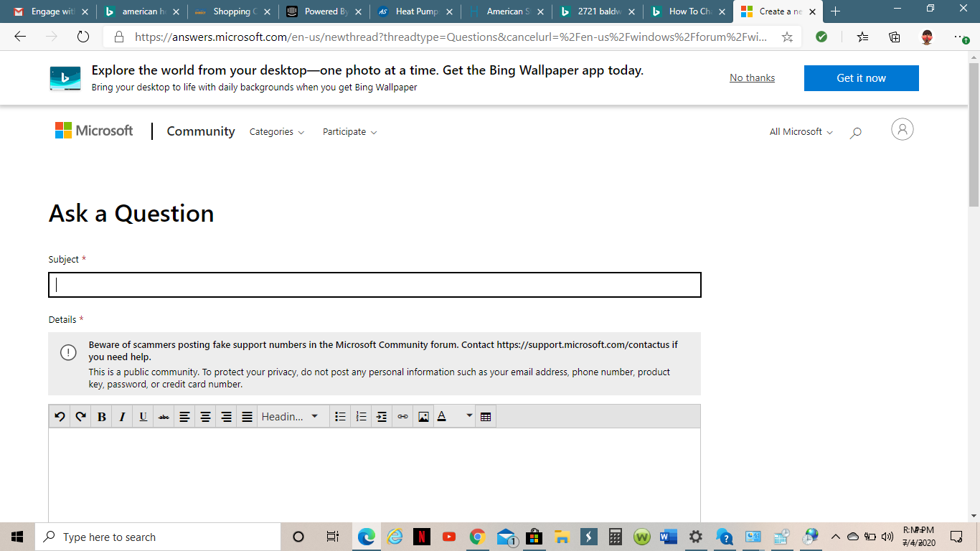Viewport: 980px width, 551px height.
Task: Toggle bold formatting
Action: point(101,417)
